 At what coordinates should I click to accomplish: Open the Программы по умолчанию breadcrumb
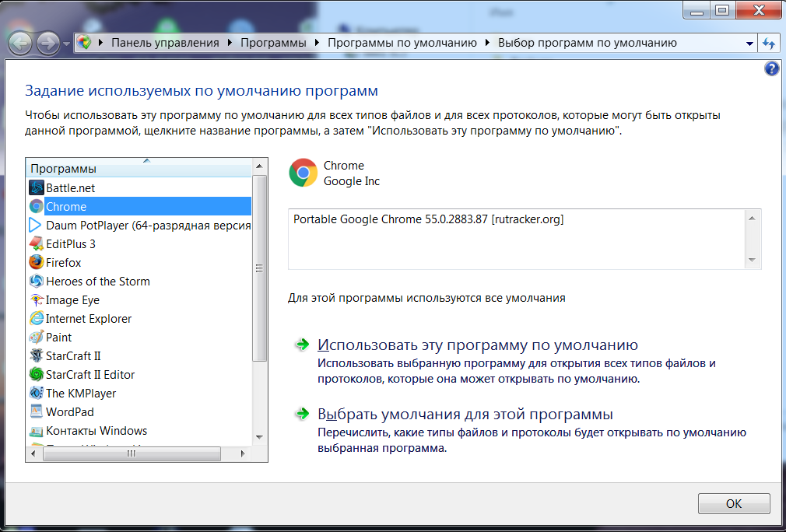click(x=402, y=43)
